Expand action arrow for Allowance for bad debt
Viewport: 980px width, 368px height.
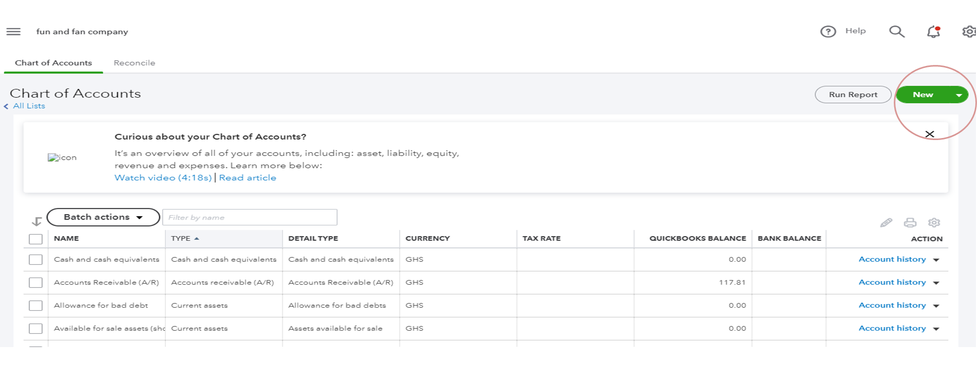[936, 306]
